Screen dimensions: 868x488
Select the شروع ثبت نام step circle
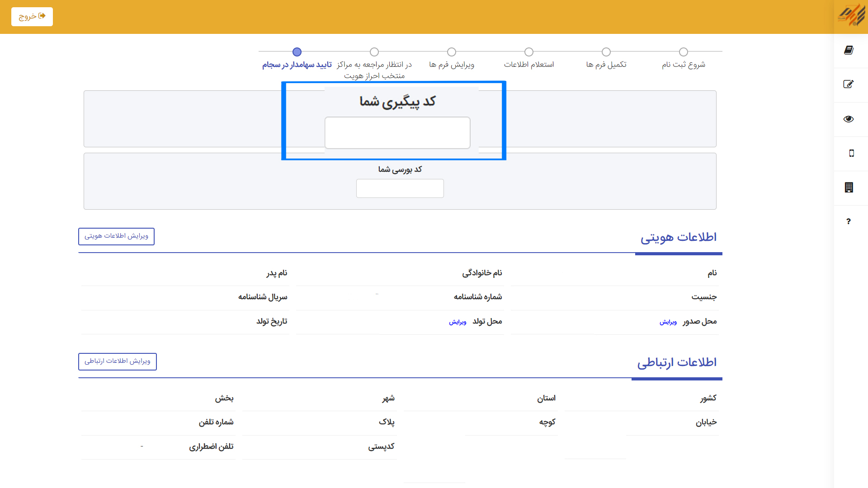tap(684, 52)
